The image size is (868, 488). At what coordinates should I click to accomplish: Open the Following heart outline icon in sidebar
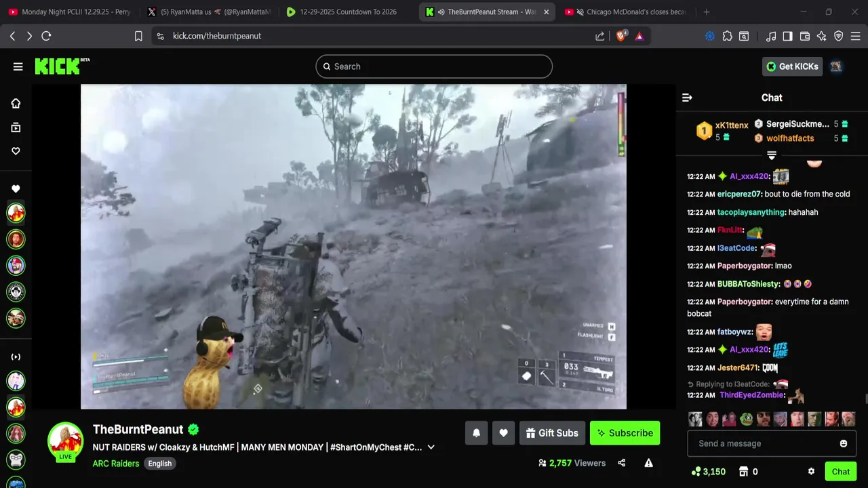16,151
